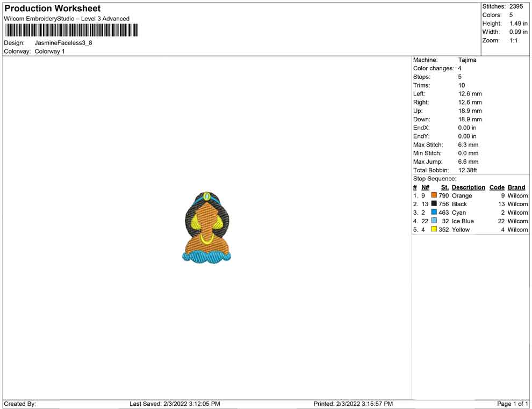532x409 pixels.
Task: Click the Orange color swatch
Action: 434,195
